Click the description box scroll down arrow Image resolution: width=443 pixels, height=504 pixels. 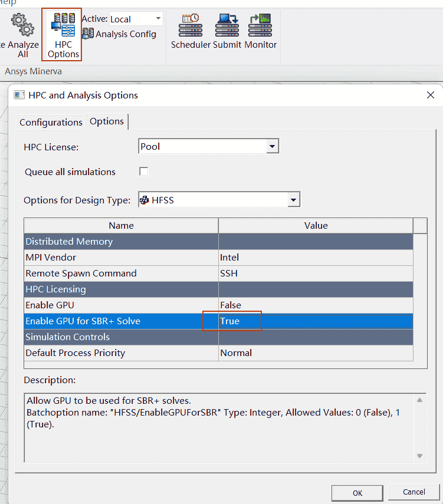click(x=419, y=456)
